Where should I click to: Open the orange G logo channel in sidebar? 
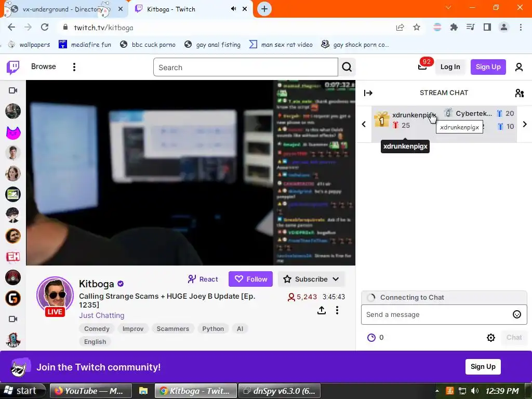(13, 299)
